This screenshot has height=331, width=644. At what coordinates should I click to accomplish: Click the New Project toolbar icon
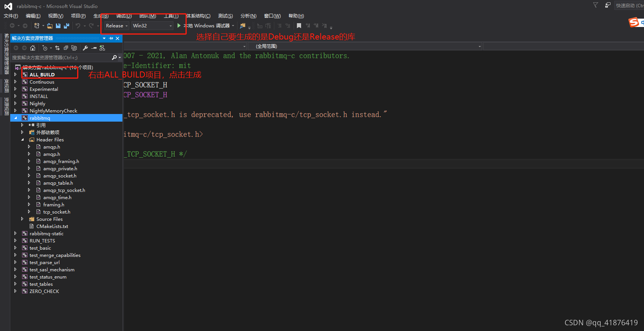click(x=37, y=25)
